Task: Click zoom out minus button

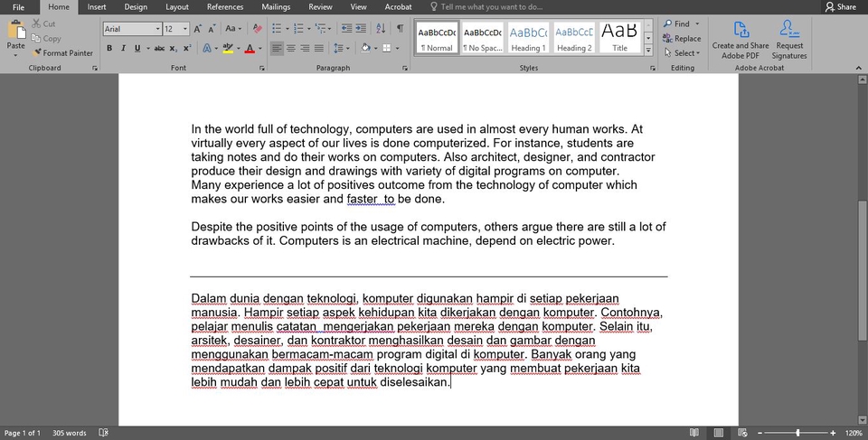Action: pyautogui.click(x=760, y=433)
